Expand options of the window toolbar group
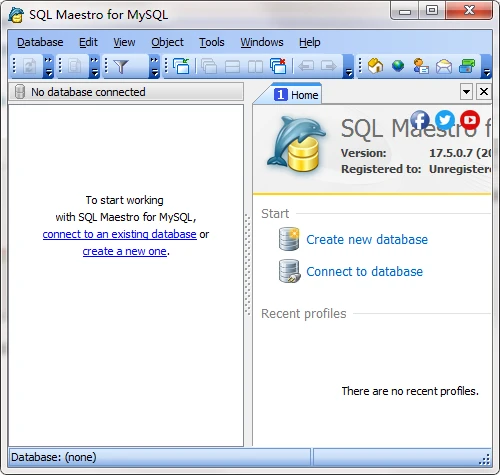 (349, 66)
